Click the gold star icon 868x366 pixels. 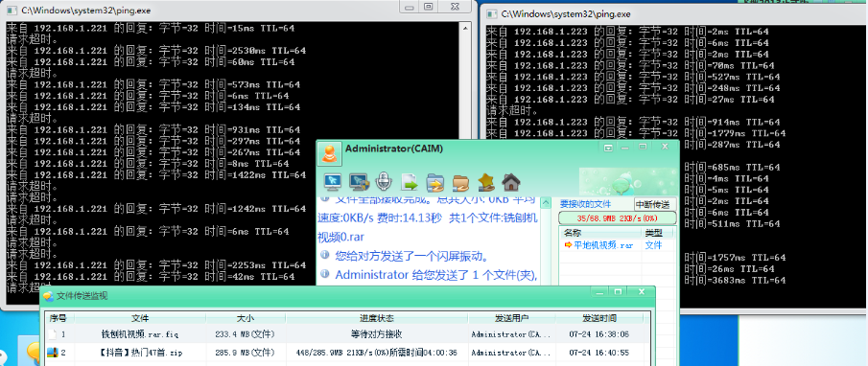coord(486,181)
